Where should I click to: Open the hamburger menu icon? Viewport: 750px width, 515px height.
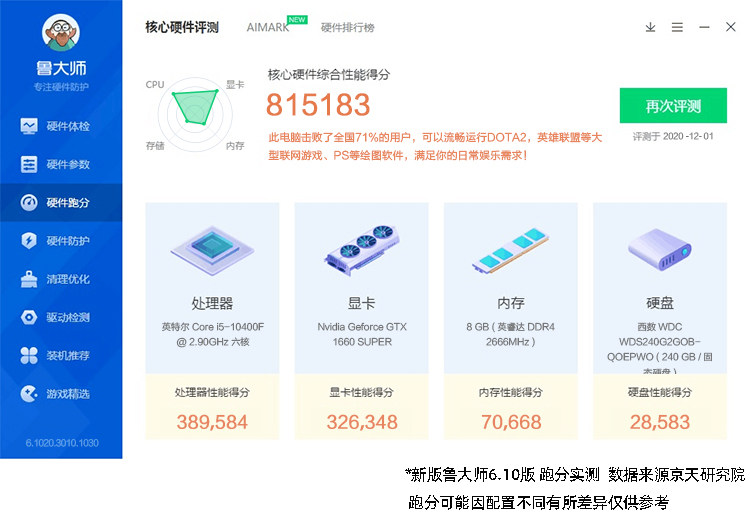coord(677,27)
